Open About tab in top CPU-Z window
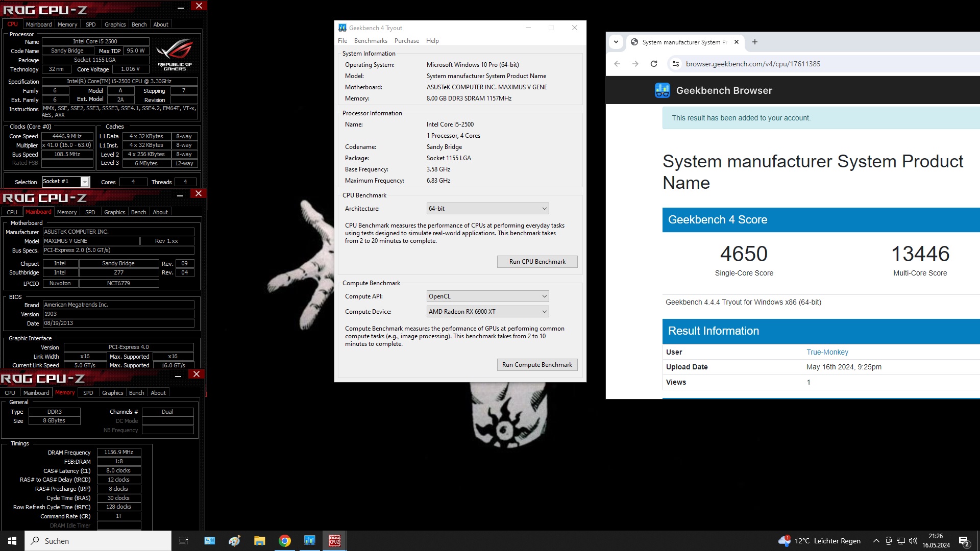Viewport: 980px width, 551px height. pyautogui.click(x=161, y=24)
